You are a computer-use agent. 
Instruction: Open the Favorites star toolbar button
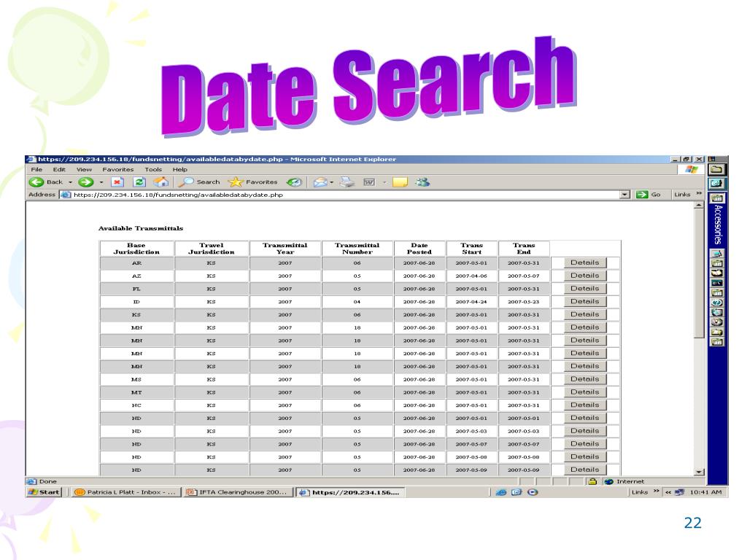252,182
